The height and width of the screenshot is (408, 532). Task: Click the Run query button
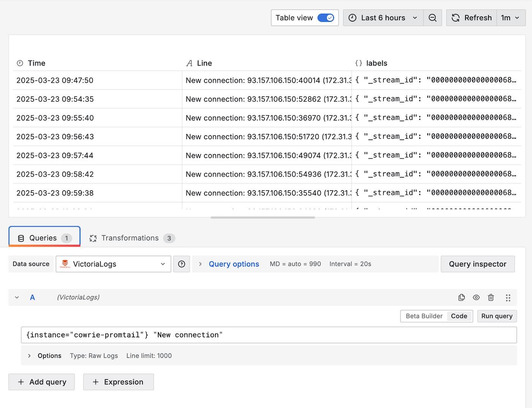coord(497,316)
